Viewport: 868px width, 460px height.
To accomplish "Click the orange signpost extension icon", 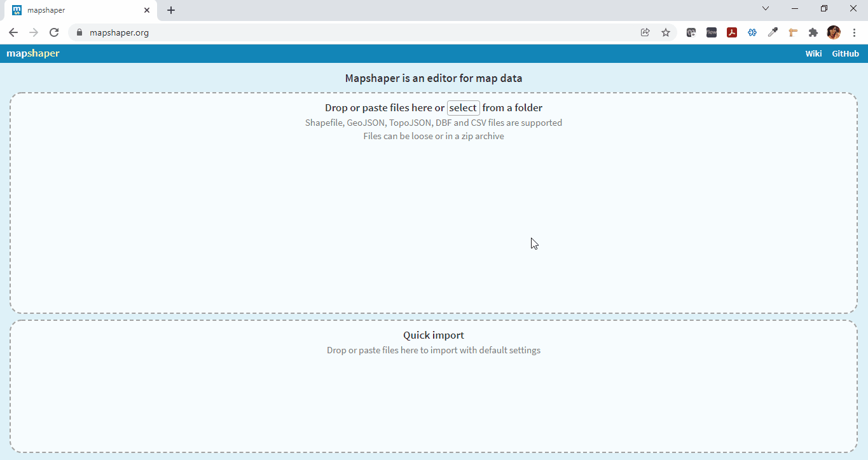I will (793, 32).
